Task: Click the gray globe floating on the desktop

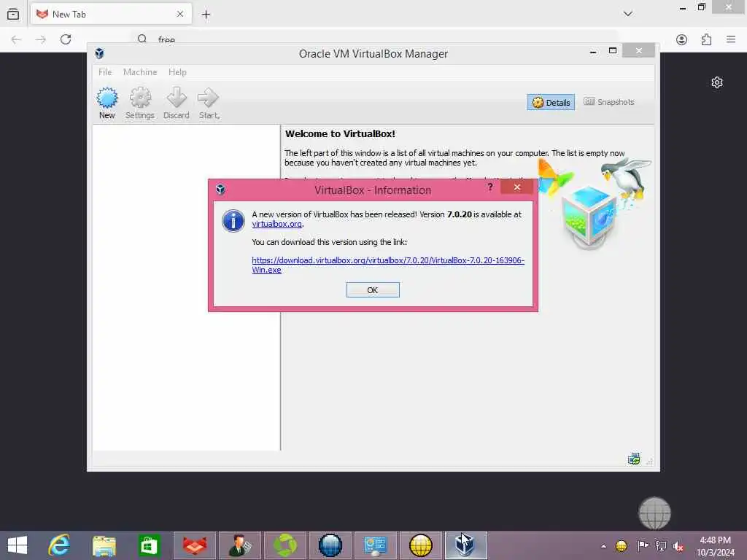Action: pos(654,513)
